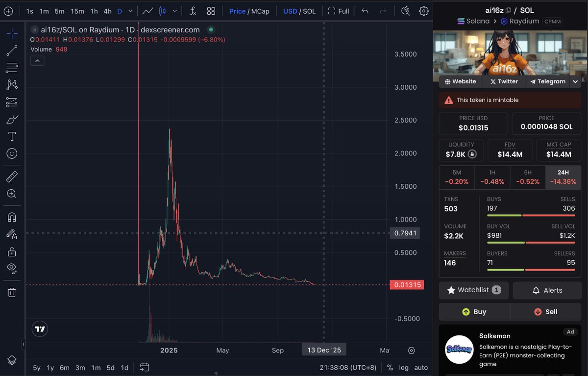Viewport: 588px width, 376px height.
Task: Switch to the line chart style icon
Action: [147, 11]
